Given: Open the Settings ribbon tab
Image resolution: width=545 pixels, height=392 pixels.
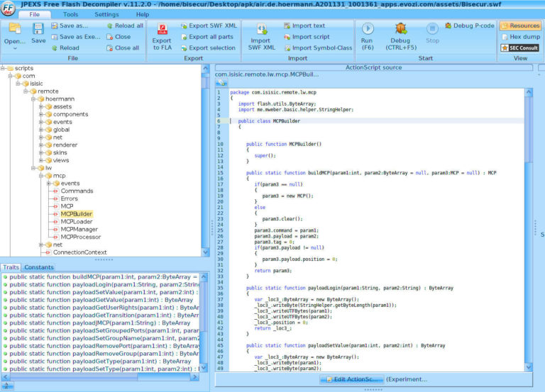Looking at the screenshot, I should pos(106,15).
